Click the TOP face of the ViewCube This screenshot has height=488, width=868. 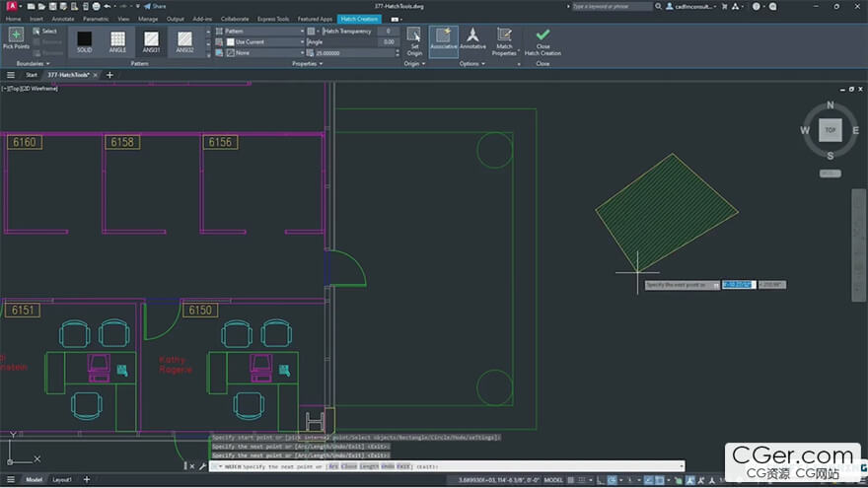coord(830,130)
